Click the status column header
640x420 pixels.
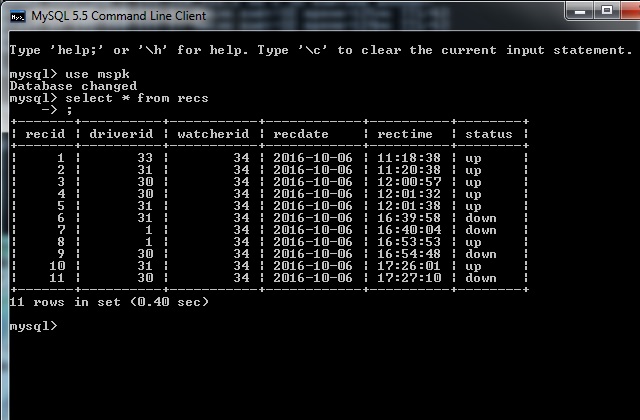[x=488, y=134]
